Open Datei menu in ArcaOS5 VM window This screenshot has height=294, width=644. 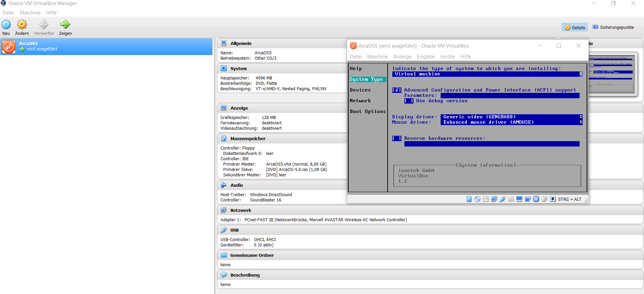tap(356, 57)
